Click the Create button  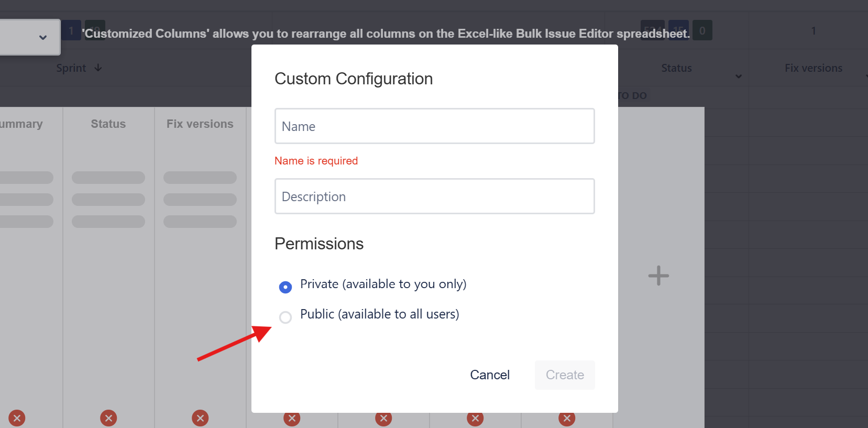pos(565,375)
